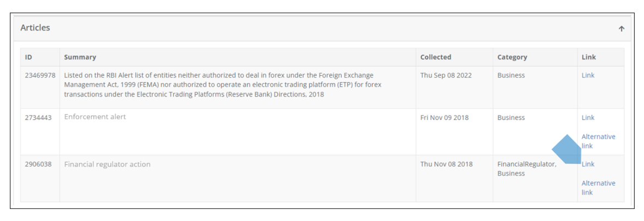Open Link for the Enforcement alert article
This screenshot has height=221, width=644.
pos(588,117)
